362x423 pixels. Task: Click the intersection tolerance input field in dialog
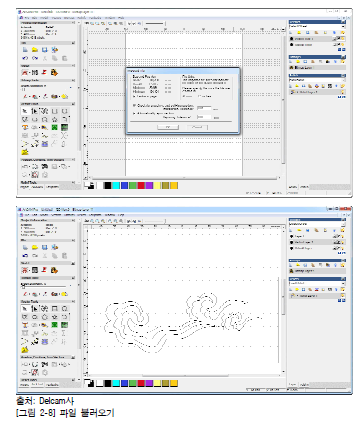point(204,108)
